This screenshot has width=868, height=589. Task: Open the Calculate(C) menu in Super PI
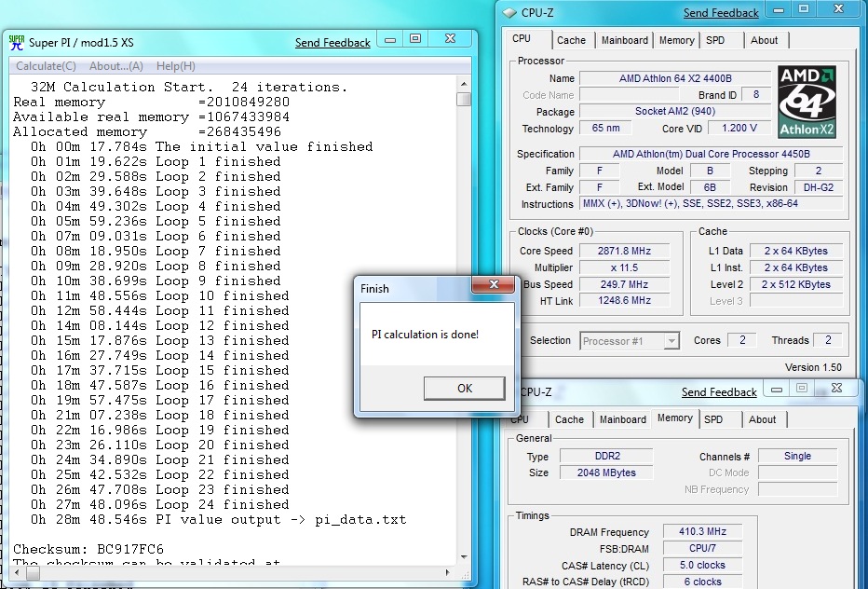(x=46, y=66)
